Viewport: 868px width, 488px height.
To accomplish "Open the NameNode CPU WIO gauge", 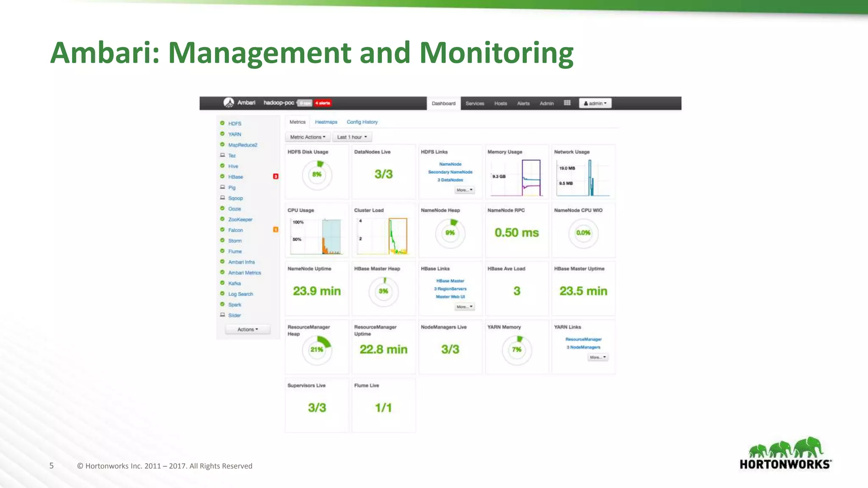I will (583, 233).
